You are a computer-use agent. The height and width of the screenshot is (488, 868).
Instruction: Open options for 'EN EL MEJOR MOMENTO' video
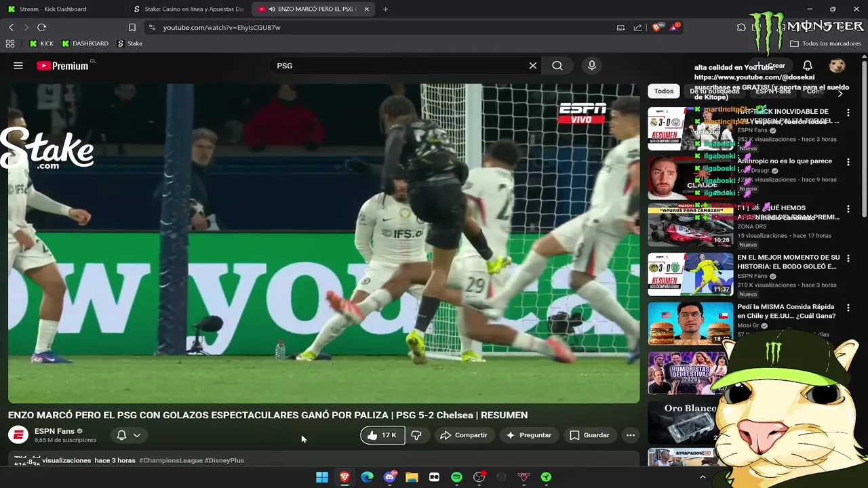tap(848, 258)
